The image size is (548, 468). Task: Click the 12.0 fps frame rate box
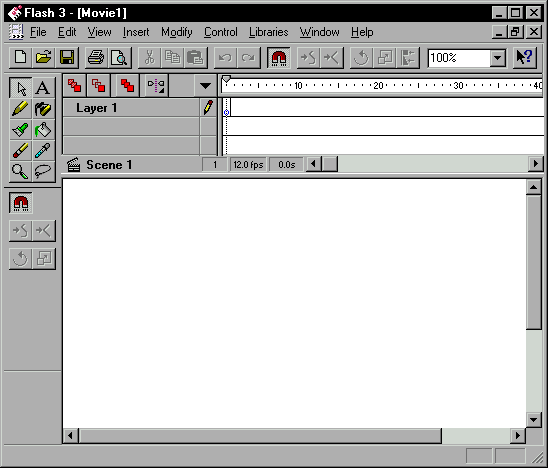[248, 165]
